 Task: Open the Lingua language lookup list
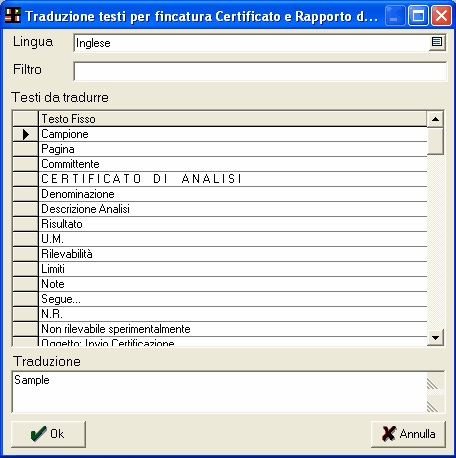(437, 42)
